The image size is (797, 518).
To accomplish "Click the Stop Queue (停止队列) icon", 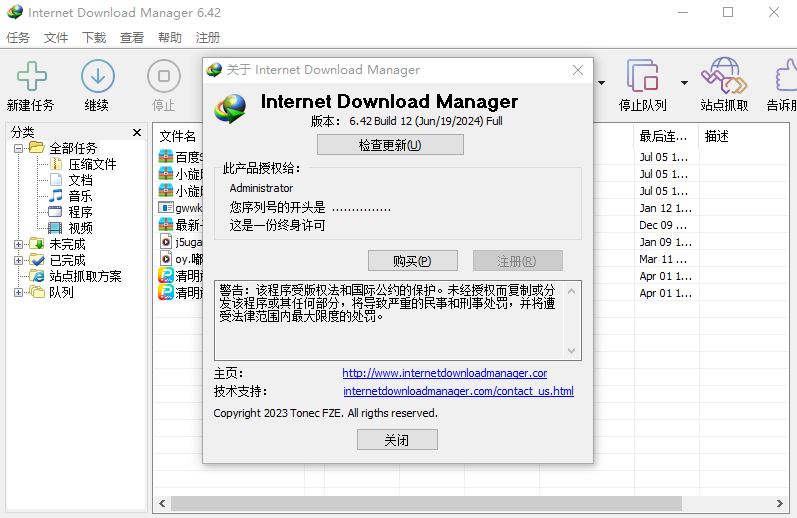I will pyautogui.click(x=642, y=76).
